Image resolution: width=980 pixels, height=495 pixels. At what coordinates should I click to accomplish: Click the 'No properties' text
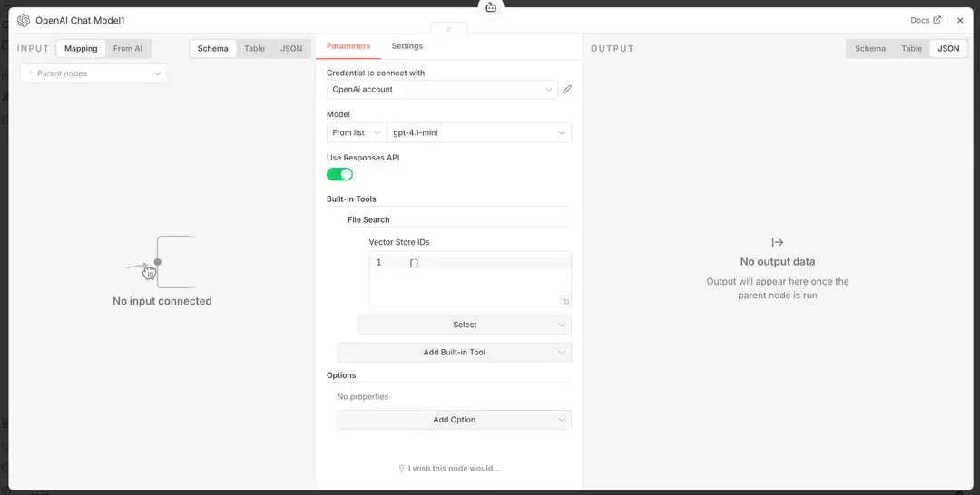click(x=362, y=396)
